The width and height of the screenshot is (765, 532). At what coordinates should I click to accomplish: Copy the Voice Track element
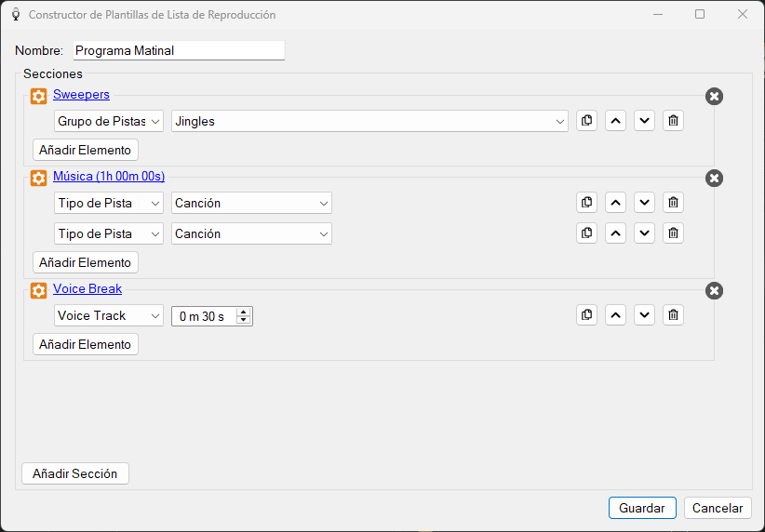pos(586,315)
